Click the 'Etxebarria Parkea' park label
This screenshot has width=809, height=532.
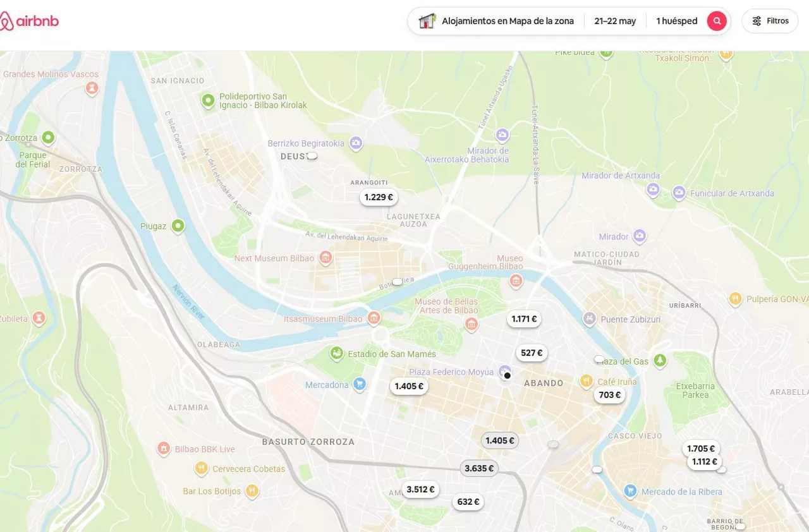click(696, 390)
